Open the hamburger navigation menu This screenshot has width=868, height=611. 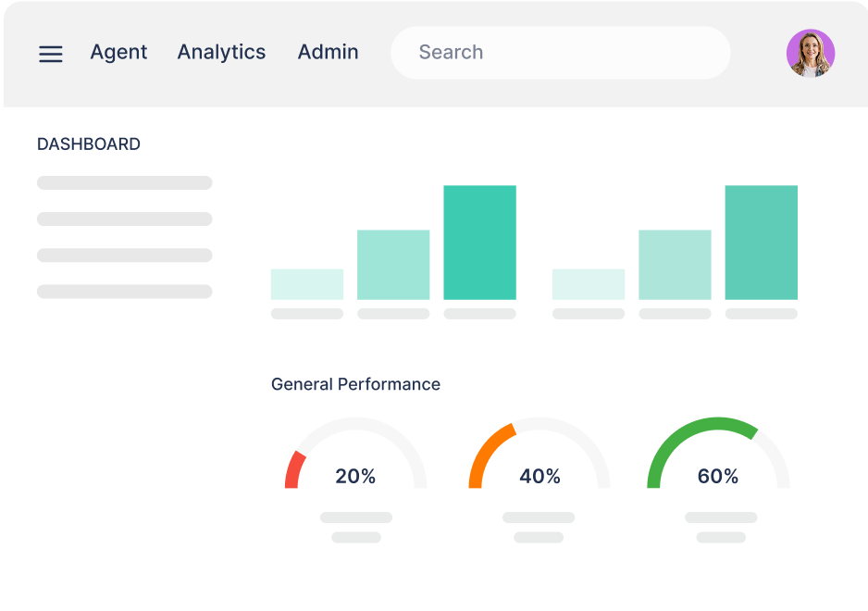[x=50, y=54]
